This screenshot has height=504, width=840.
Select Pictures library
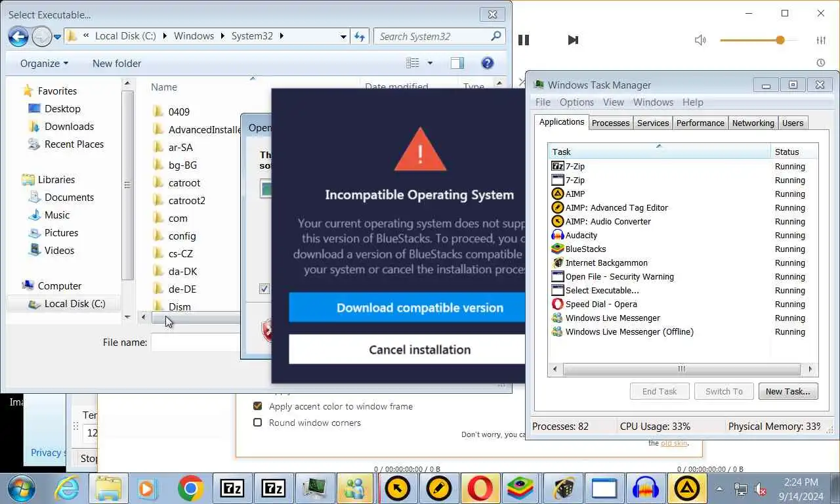coord(61,233)
